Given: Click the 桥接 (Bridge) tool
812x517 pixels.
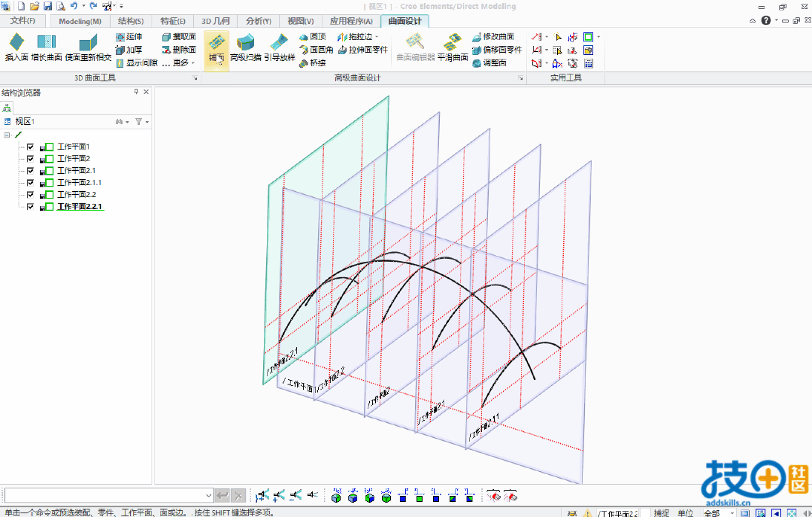Looking at the screenshot, I should coord(313,62).
